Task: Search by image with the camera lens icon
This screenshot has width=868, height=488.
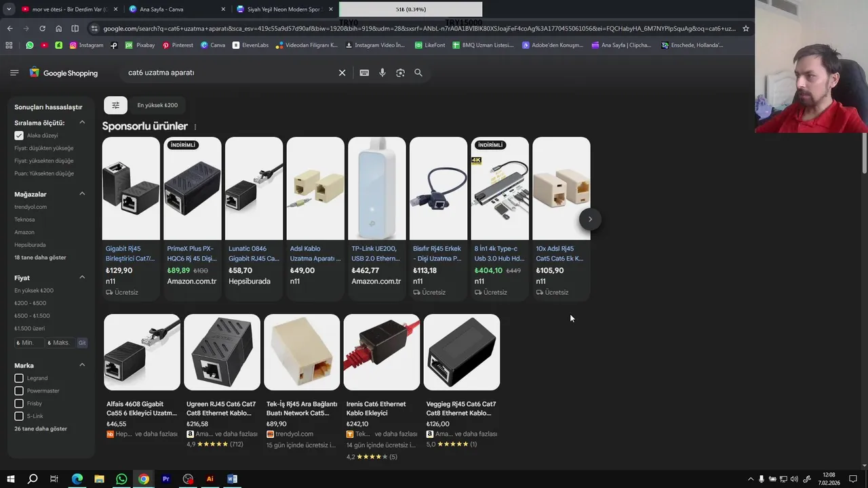Action: [400, 73]
